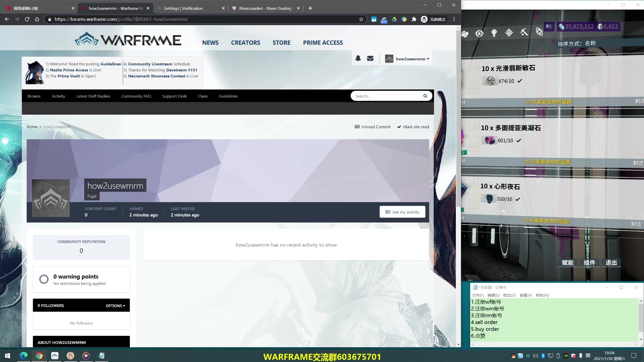The width and height of the screenshot is (644, 362).
Task: Click Mark site read
Action: (413, 127)
